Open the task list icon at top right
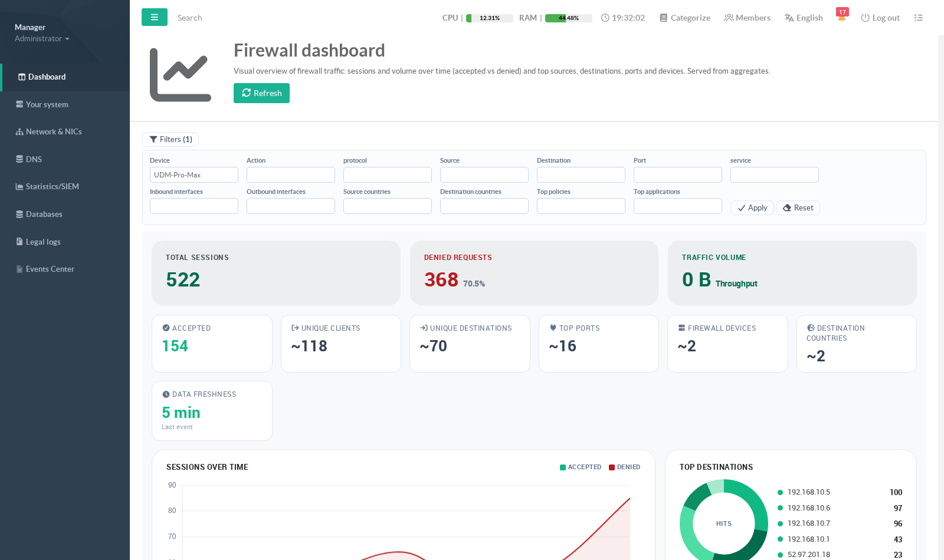The height and width of the screenshot is (560, 944). tap(918, 18)
